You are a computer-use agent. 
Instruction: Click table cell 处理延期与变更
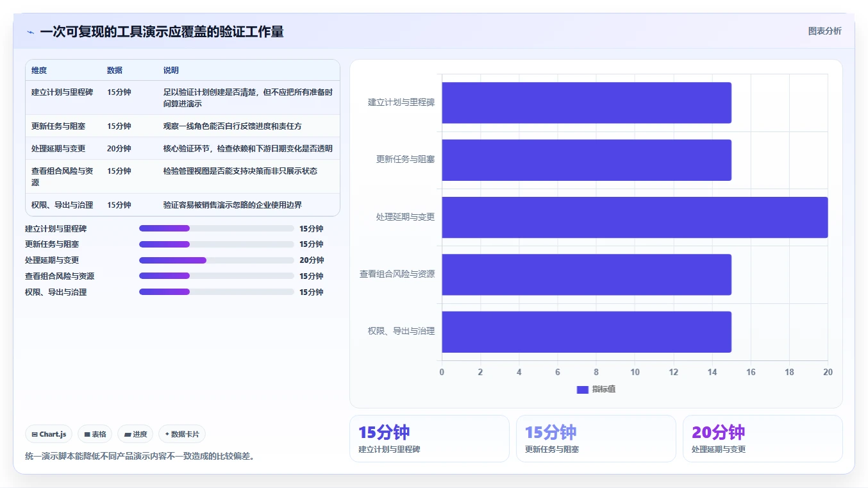click(58, 149)
